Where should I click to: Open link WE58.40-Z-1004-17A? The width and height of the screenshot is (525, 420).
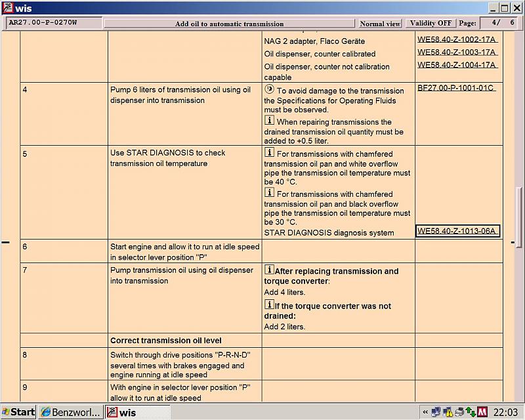pos(457,65)
